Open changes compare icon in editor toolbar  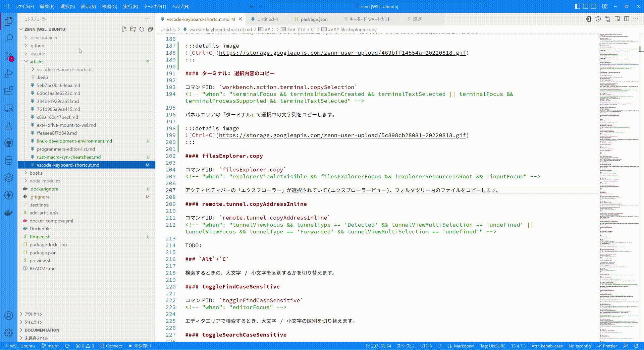(x=607, y=19)
